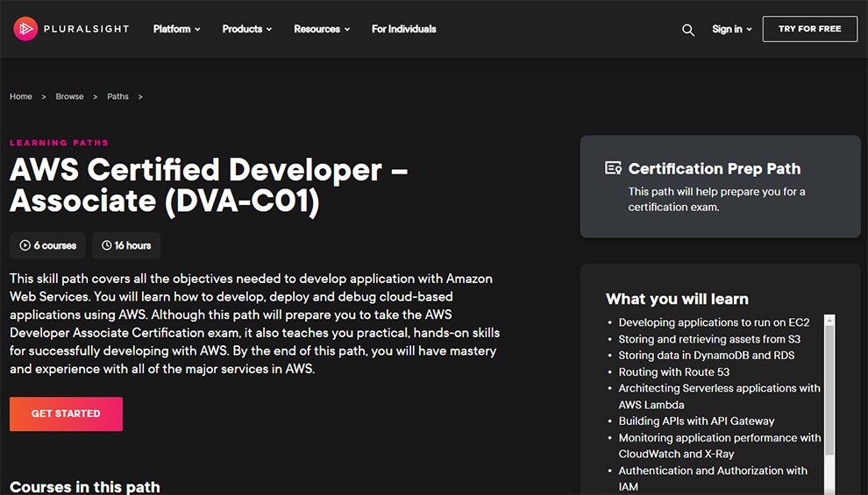Click 'Storing and retrieving assets from S3'
868x495 pixels.
point(709,339)
